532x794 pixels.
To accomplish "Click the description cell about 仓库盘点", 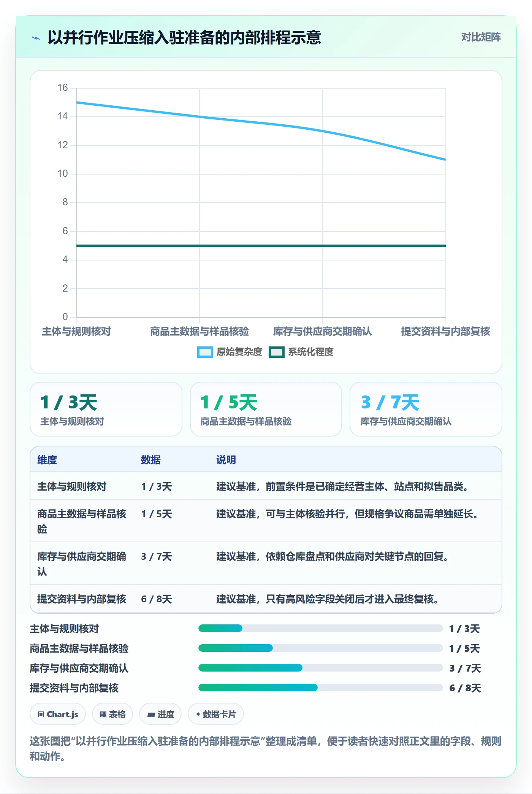I will tap(332, 556).
